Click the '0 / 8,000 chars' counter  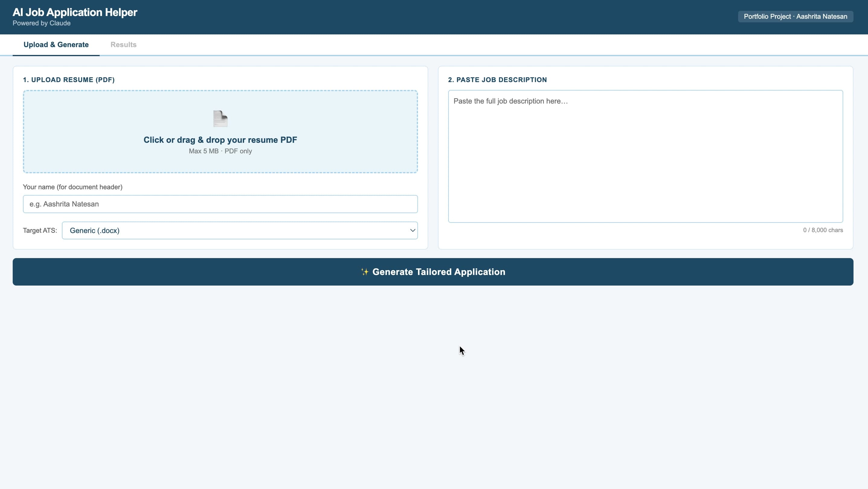point(823,230)
